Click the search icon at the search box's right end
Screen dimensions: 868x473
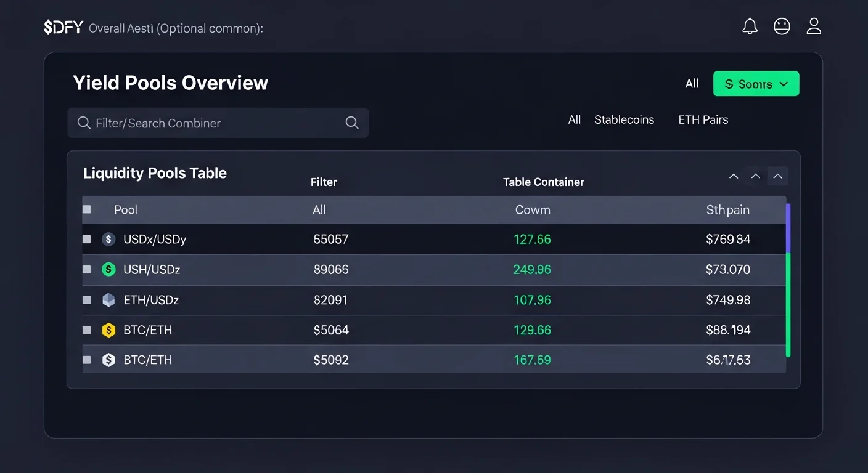tap(352, 123)
